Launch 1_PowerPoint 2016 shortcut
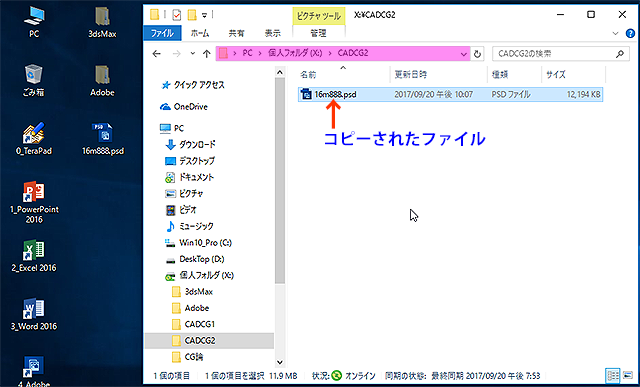Screen dimensions: 640x387 [x=34, y=202]
